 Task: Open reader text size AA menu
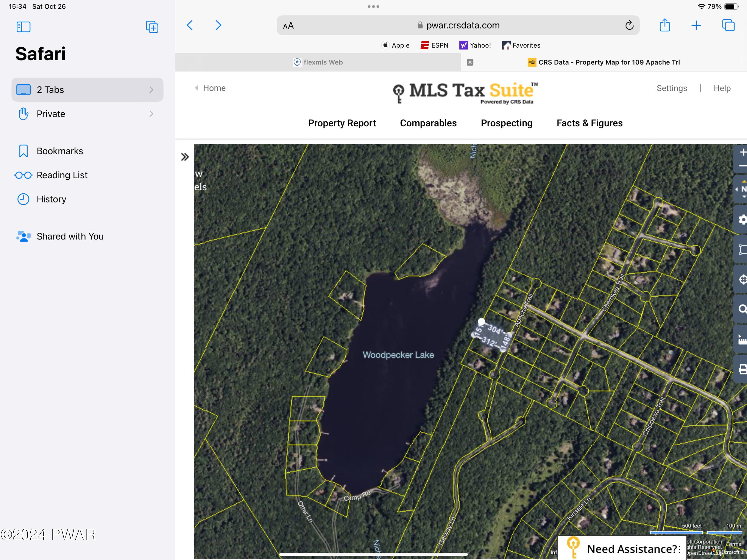tap(288, 26)
